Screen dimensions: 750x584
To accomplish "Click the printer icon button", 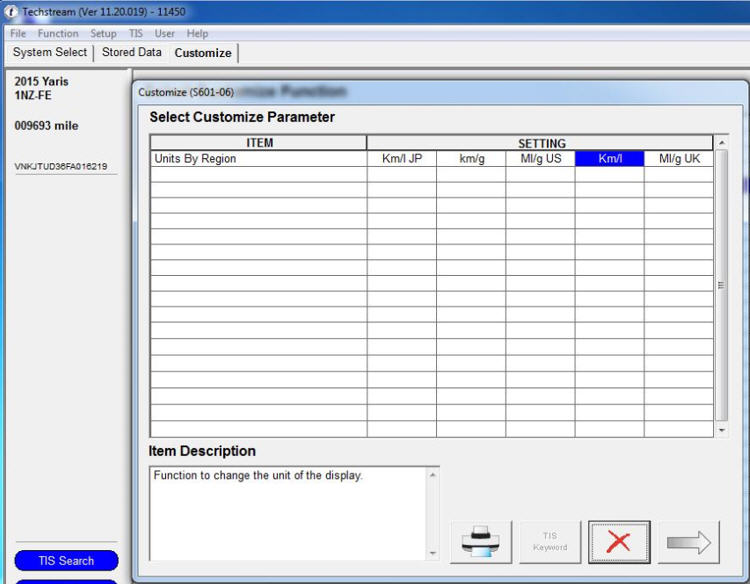I will [x=481, y=542].
